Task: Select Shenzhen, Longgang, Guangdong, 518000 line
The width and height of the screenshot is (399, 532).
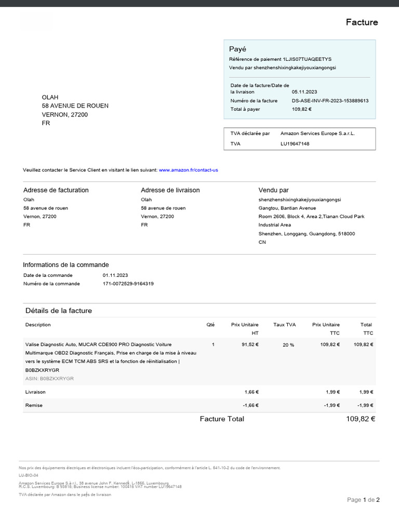Action: pos(307,234)
